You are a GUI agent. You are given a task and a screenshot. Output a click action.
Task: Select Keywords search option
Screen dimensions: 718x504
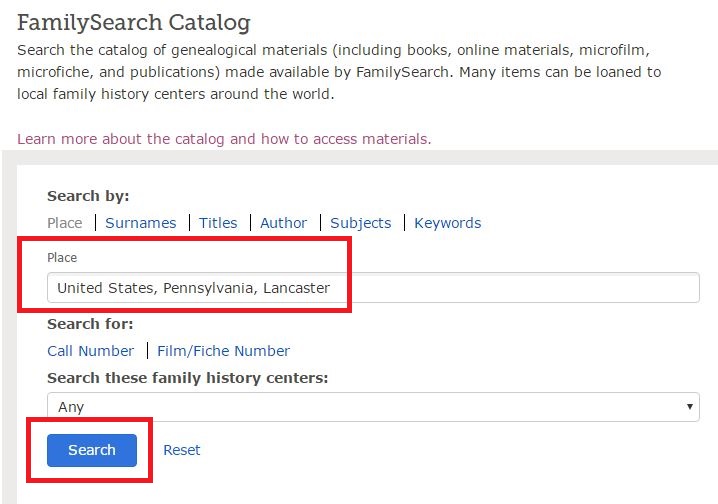[447, 223]
